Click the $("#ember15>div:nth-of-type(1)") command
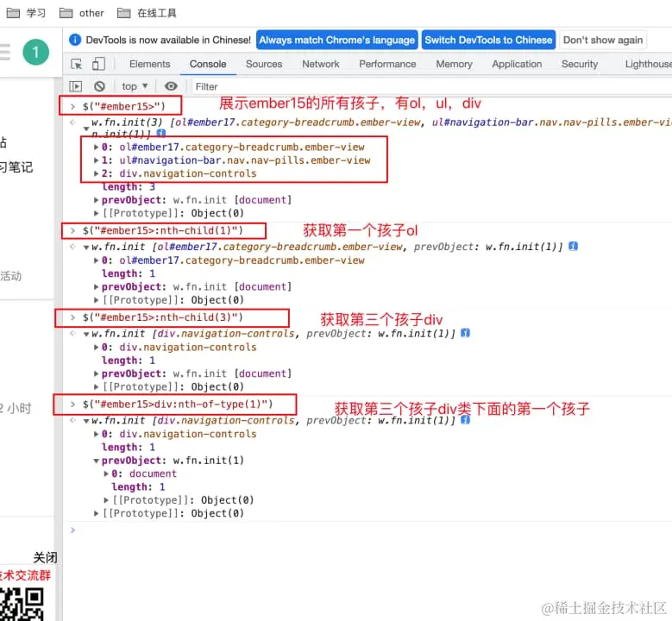Screen dimensions: 672x621 [x=178, y=405]
